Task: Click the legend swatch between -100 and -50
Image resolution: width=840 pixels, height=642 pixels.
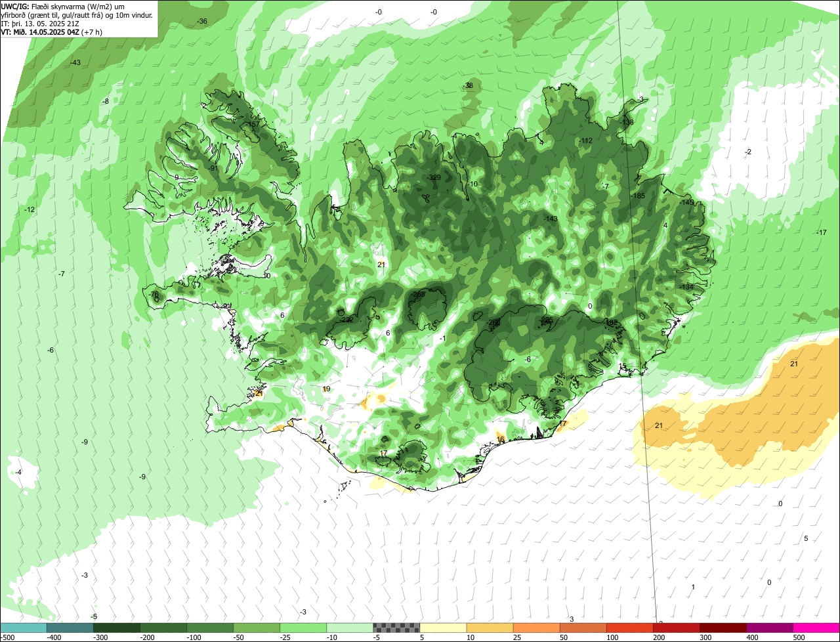Action: pos(210,628)
